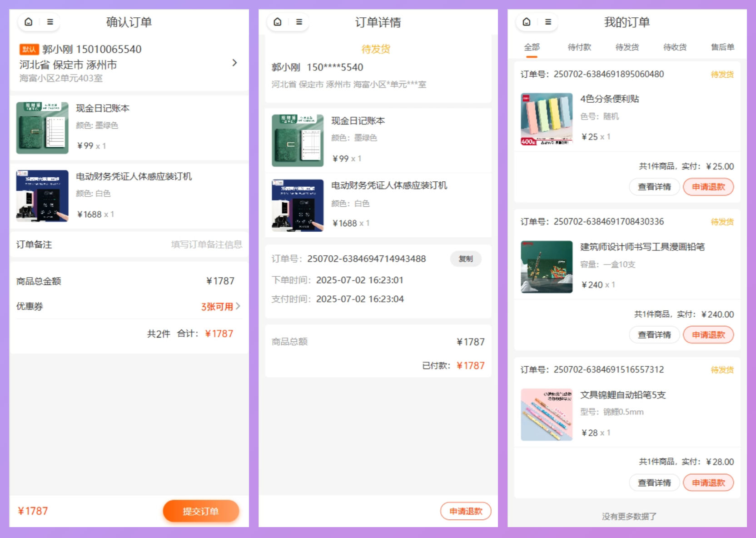756x538 pixels.
Task: Switch to the 待发货 tab
Action: (627, 47)
